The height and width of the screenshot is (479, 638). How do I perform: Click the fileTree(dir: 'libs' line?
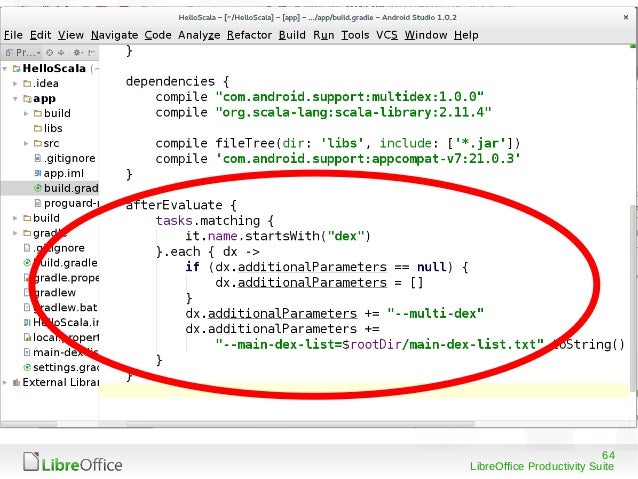[338, 143]
